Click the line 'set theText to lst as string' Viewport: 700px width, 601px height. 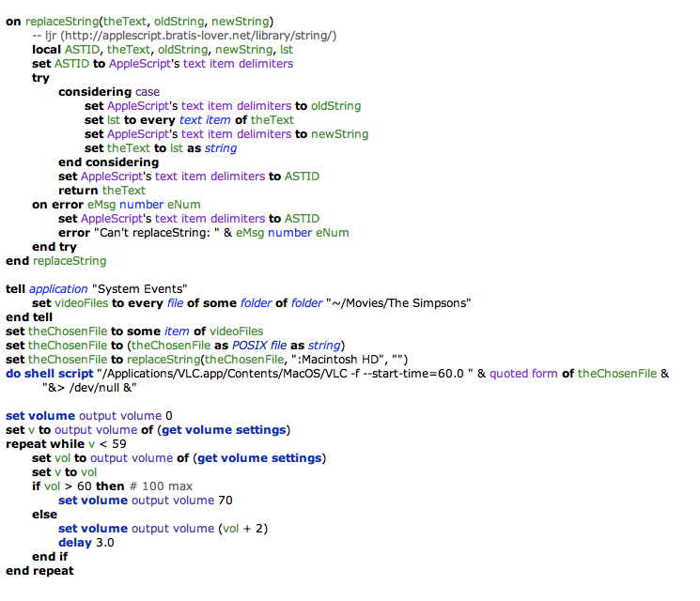tap(161, 148)
